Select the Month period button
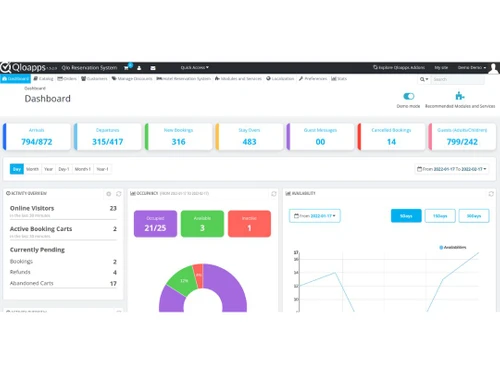Viewport: 500px width, 375px height. pos(32,169)
